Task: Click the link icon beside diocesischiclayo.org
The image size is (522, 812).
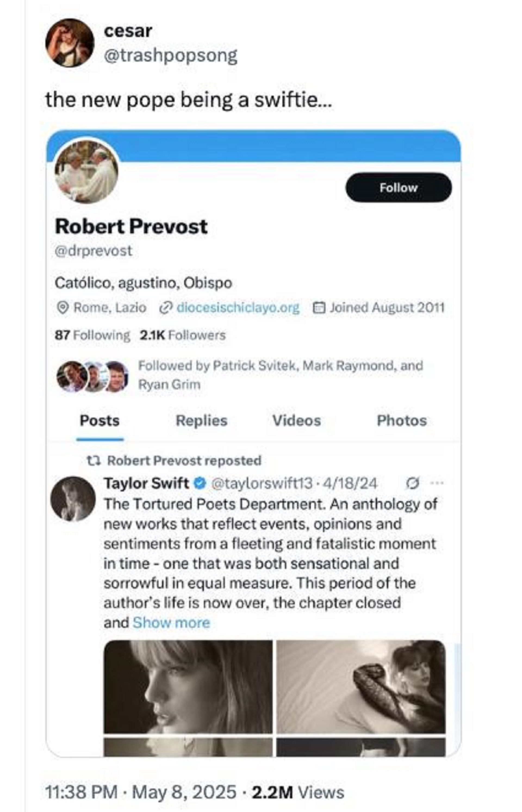Action: (165, 308)
